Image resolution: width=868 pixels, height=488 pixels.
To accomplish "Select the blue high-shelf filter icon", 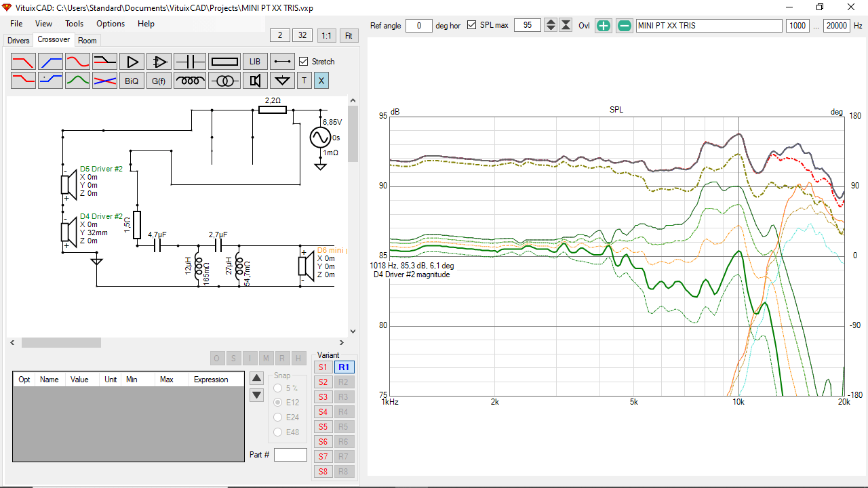I will pyautogui.click(x=50, y=81).
